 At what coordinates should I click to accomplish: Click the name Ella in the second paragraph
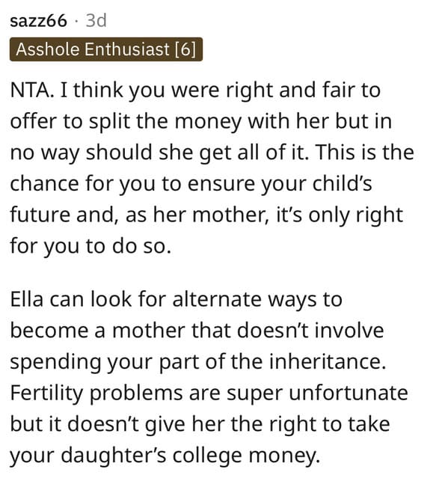[26, 299]
